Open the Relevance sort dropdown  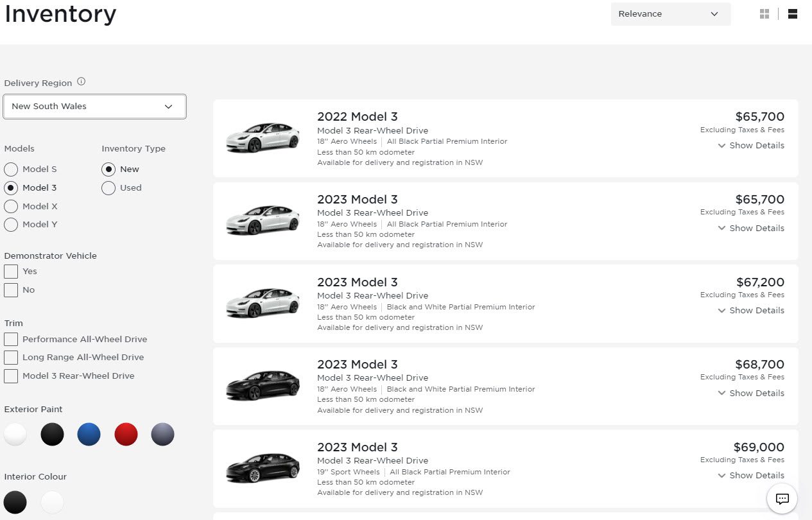click(671, 13)
